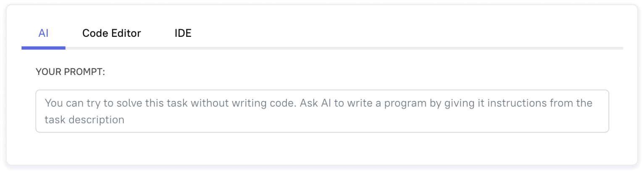Screen dimensions: 644x173
Task: Activate the Code Editor view
Action: point(111,34)
